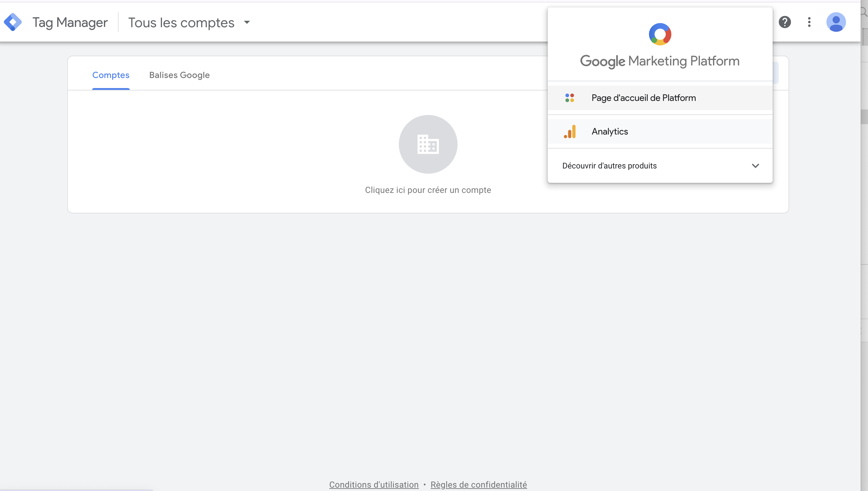Image resolution: width=868 pixels, height=491 pixels.
Task: Expand the Découvrir d'autres produits section
Action: coord(609,166)
